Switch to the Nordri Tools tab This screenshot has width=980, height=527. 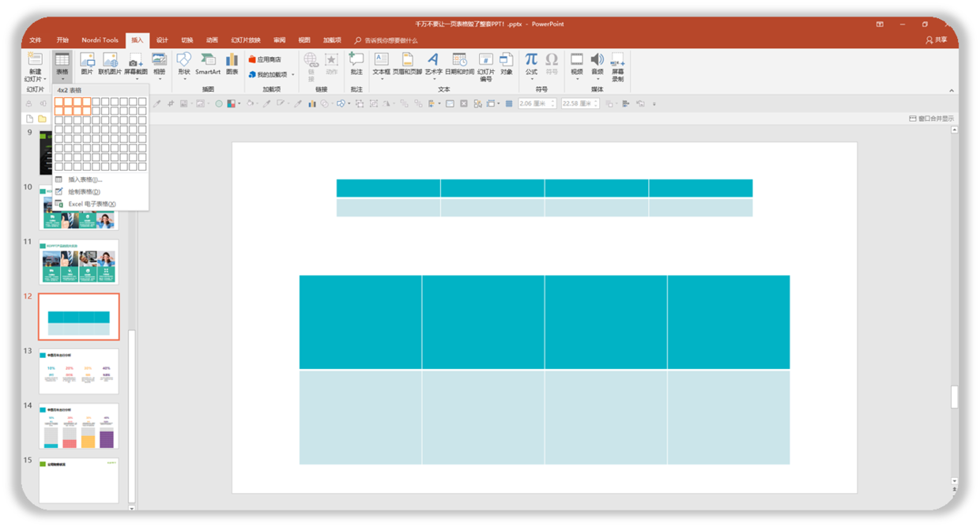point(100,40)
